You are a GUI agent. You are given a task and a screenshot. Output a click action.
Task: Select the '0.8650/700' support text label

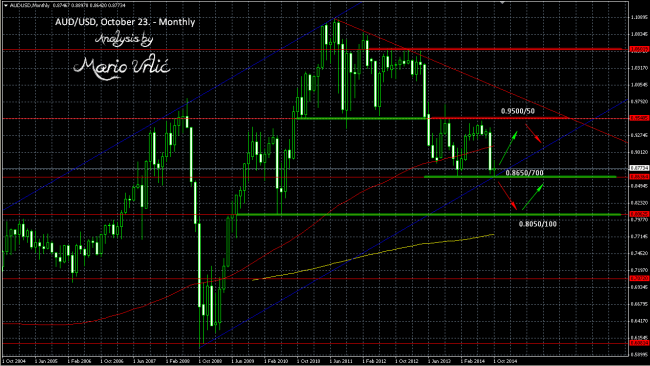coord(524,173)
